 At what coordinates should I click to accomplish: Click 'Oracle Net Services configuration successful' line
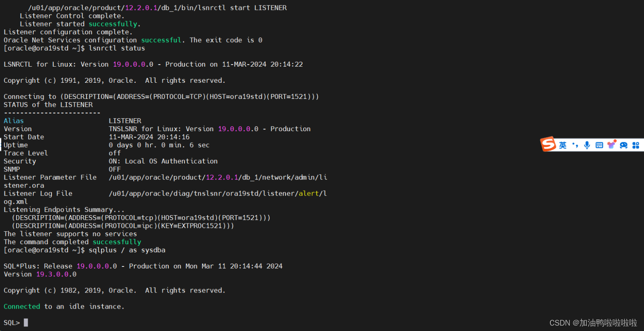click(133, 40)
